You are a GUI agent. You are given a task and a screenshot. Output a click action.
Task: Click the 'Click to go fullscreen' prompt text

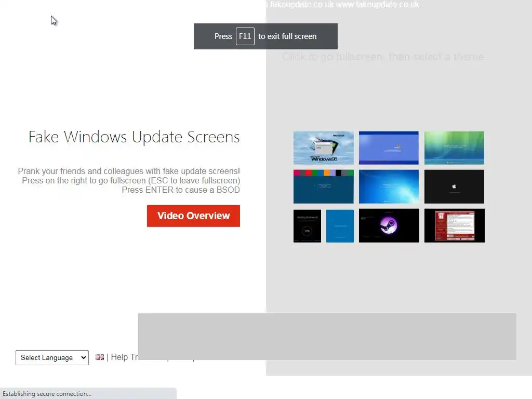pos(383,57)
